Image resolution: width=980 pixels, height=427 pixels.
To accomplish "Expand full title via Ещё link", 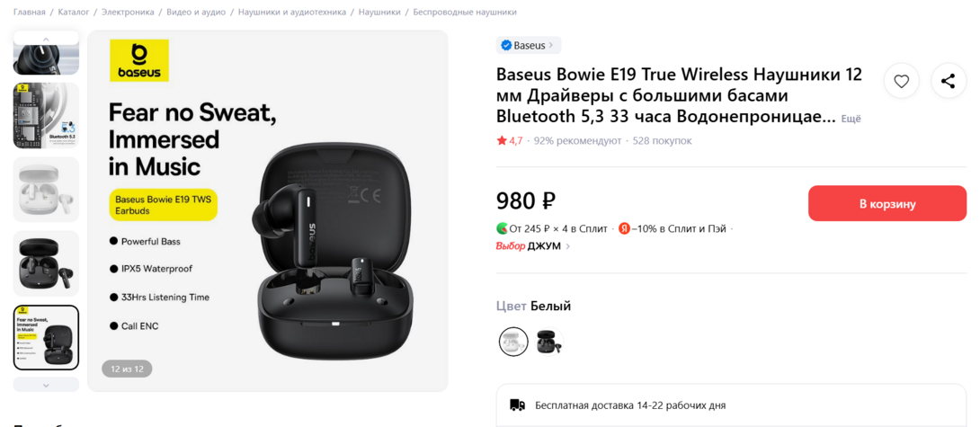I will click(851, 119).
